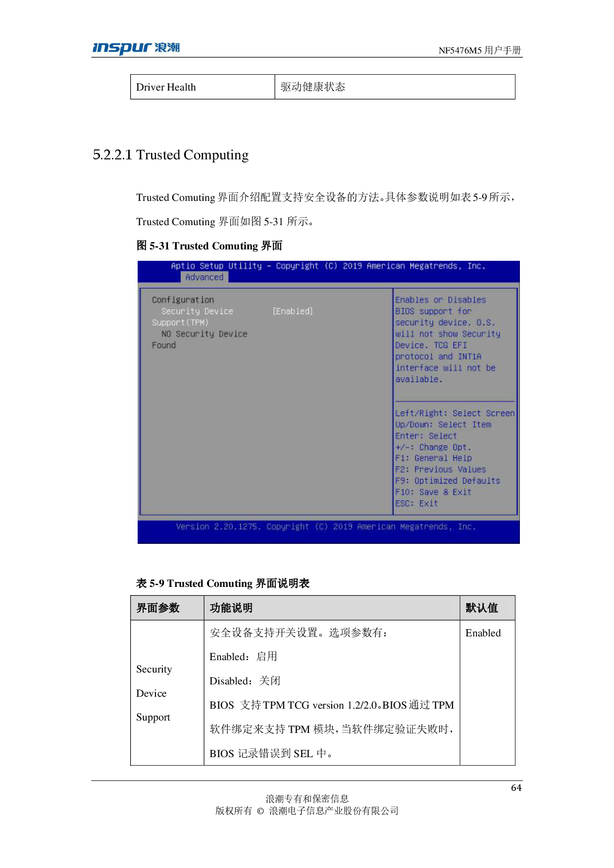Screen dimensions: 614x868
Task: Click the Inspur logo at page top
Action: tap(136, 48)
